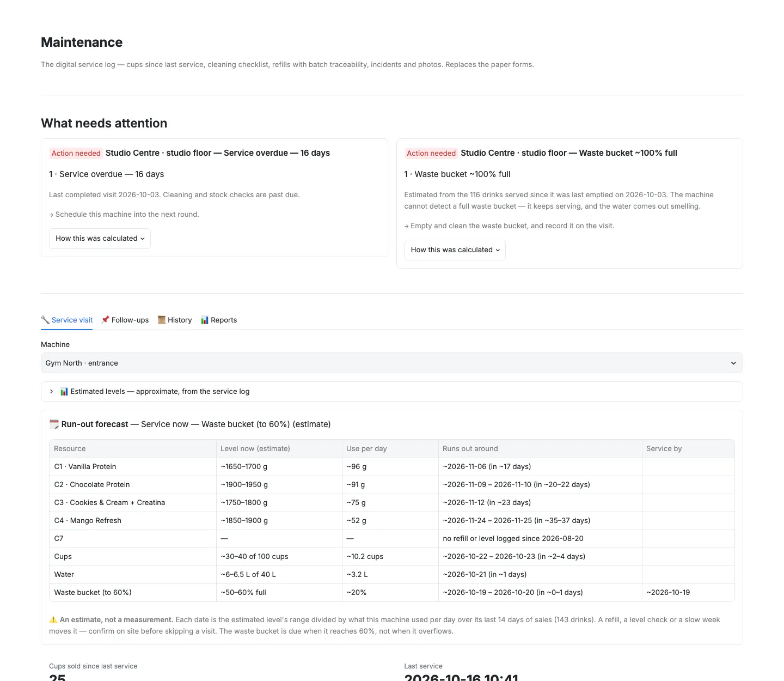Image resolution: width=784 pixels, height=681 pixels.
Task: Select the Reports tab
Action: click(219, 320)
